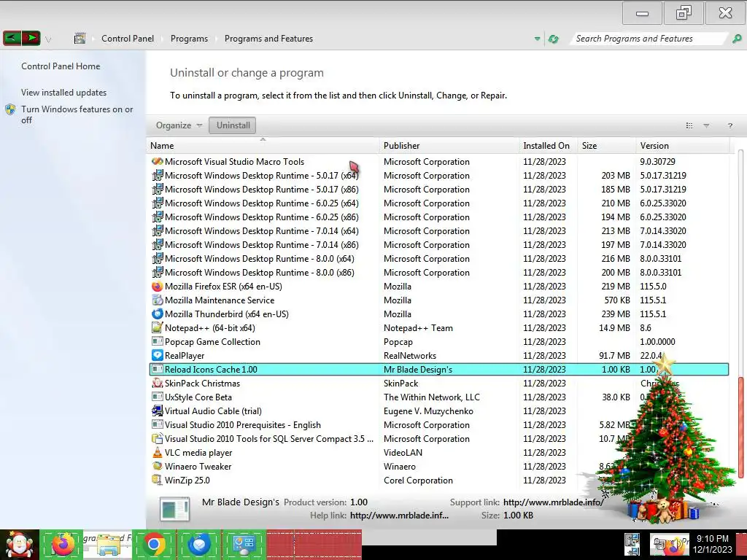Click Desktop Runtime 6.0.25 (x86) icon

(158, 217)
